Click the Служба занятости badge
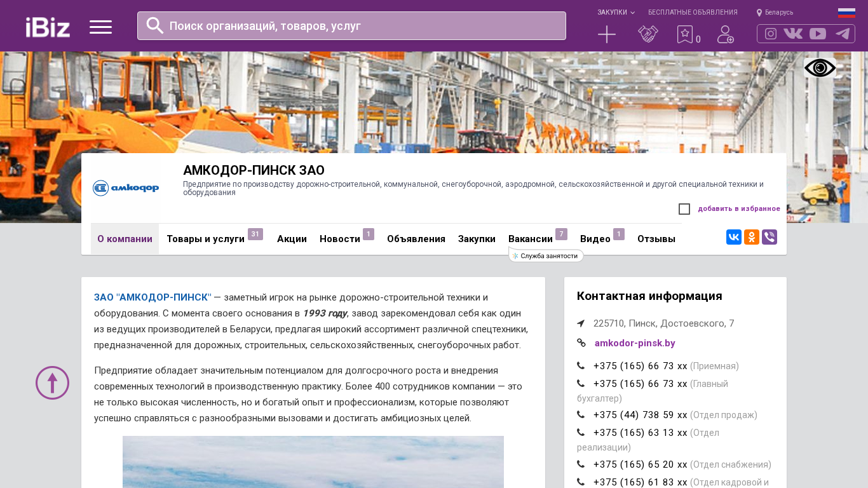The height and width of the screenshot is (488, 868). (x=546, y=255)
